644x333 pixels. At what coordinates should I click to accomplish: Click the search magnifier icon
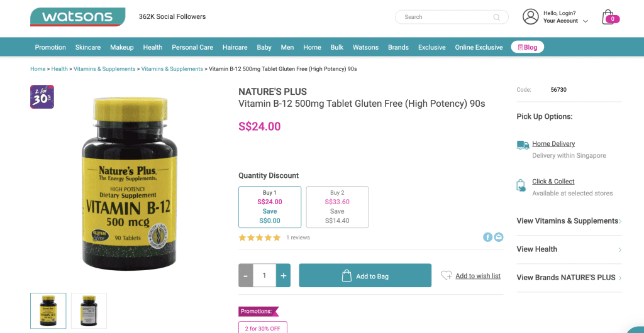click(497, 17)
